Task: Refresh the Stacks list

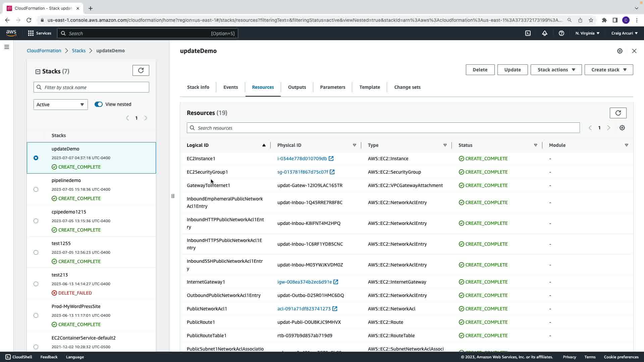Action: (x=141, y=70)
